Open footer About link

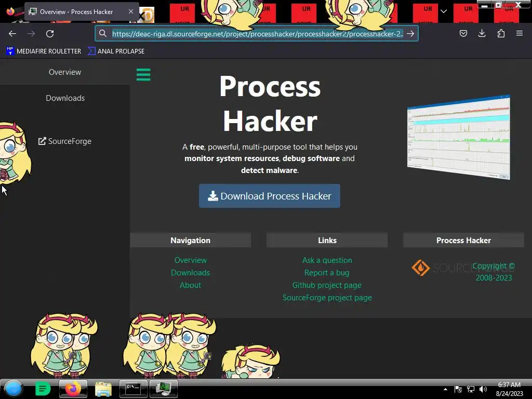(x=190, y=285)
